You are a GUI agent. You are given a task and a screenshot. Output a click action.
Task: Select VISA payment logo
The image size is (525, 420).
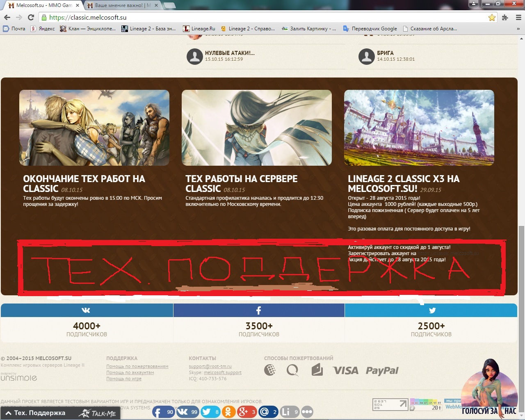point(345,370)
